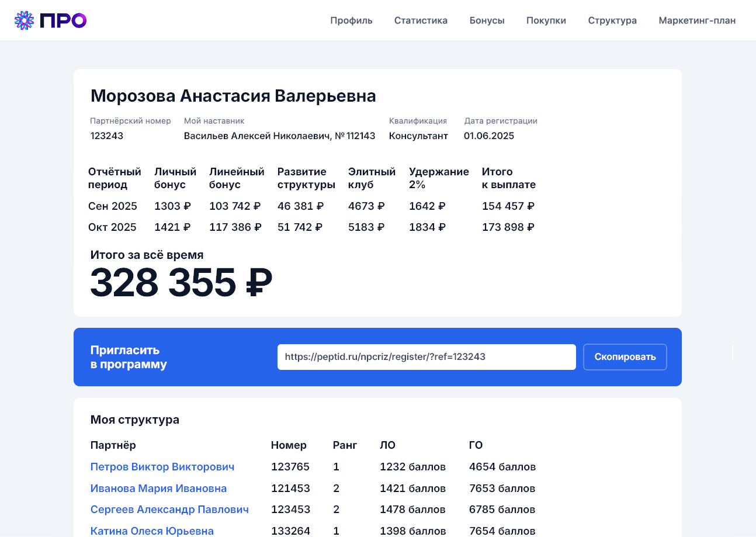This screenshot has height=537, width=756.
Task: Click the 1834 ₽ retention value
Action: point(427,227)
